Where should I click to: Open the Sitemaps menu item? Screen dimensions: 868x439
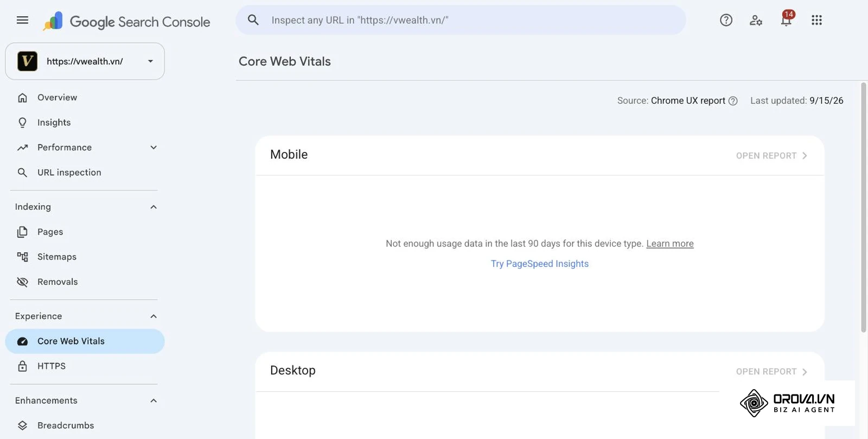85,257
